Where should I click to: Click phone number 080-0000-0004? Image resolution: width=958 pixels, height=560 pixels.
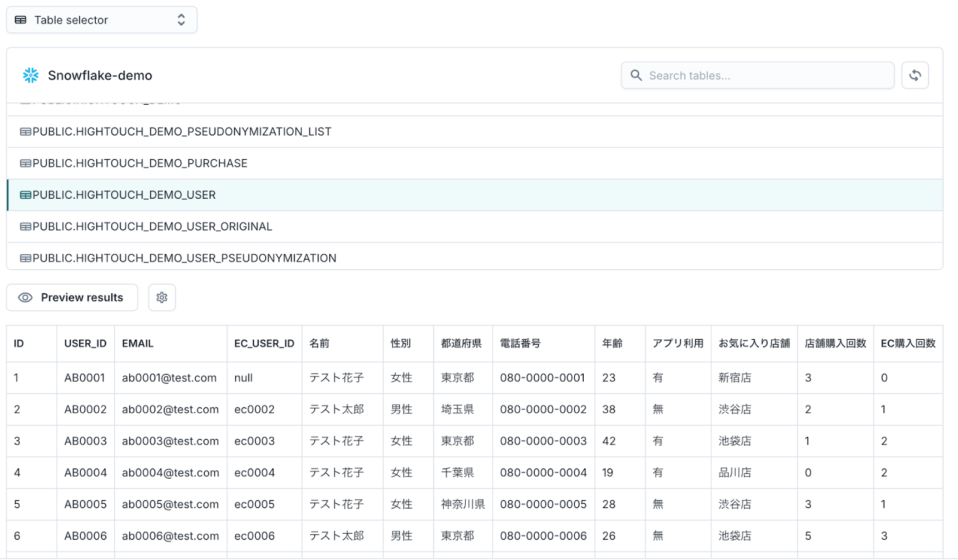(x=543, y=473)
